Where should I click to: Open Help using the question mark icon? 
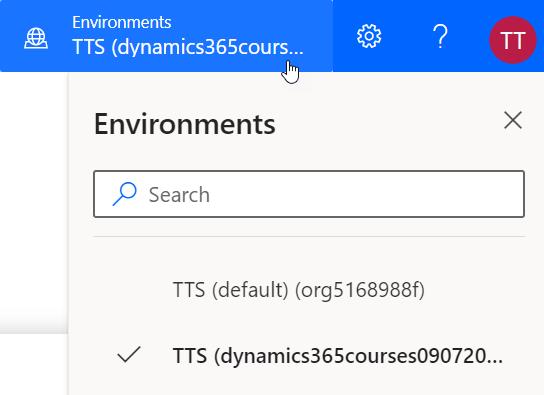[x=440, y=36]
